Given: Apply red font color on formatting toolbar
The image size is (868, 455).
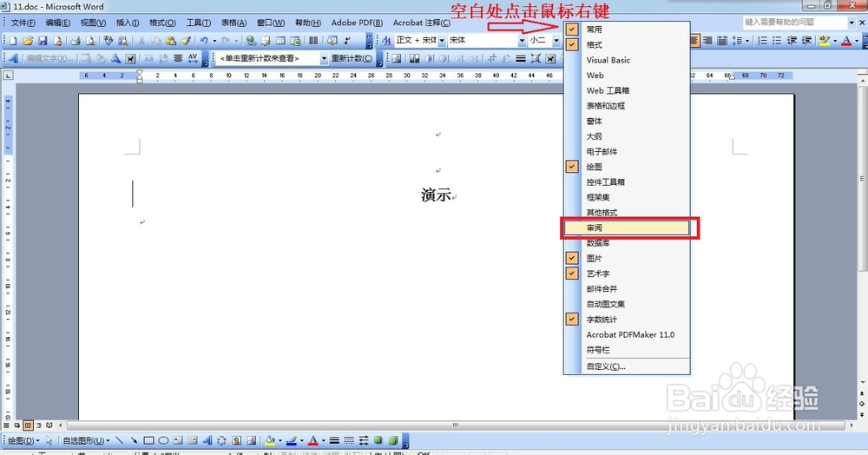Looking at the screenshot, I should point(846,41).
